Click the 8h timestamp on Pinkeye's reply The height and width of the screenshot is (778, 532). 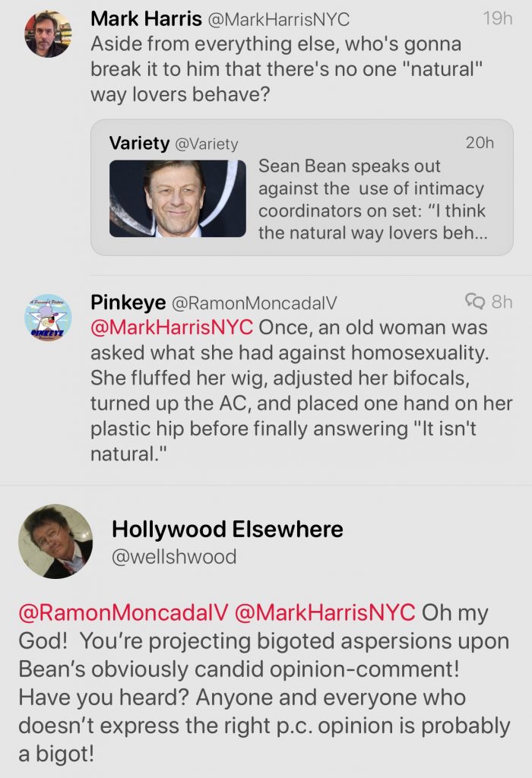click(502, 302)
